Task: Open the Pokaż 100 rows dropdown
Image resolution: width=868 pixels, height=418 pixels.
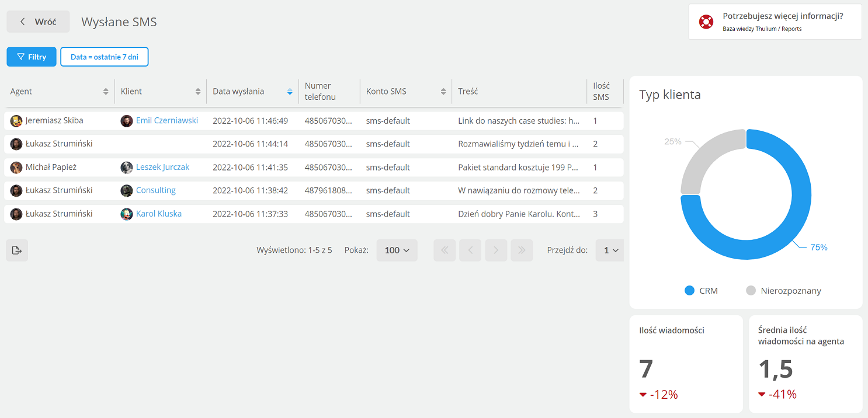Action: tap(397, 250)
